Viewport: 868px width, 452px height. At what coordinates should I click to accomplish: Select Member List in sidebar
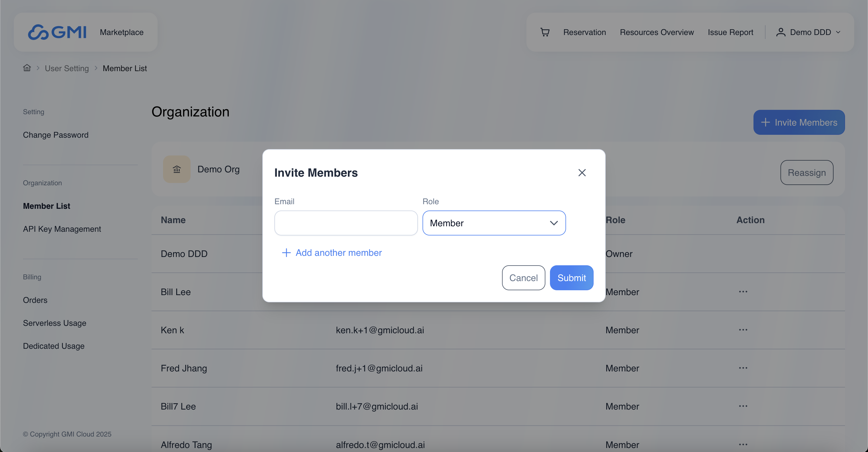[46, 206]
